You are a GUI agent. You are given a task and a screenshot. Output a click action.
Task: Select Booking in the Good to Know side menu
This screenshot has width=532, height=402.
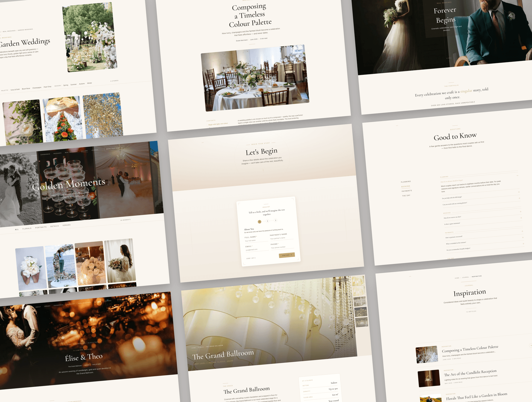(406, 186)
